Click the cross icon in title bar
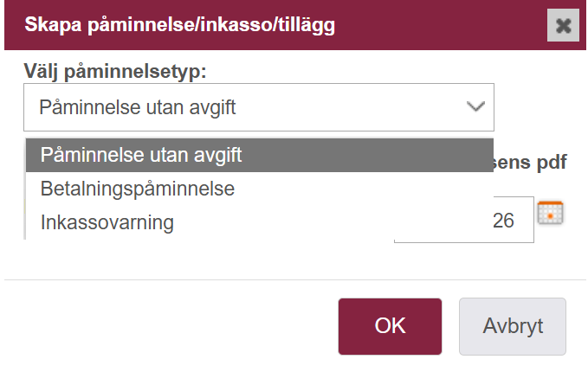 tap(563, 25)
